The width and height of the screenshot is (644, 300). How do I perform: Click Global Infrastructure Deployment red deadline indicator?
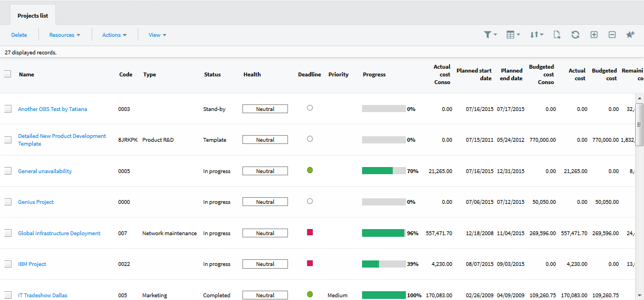coord(310,232)
